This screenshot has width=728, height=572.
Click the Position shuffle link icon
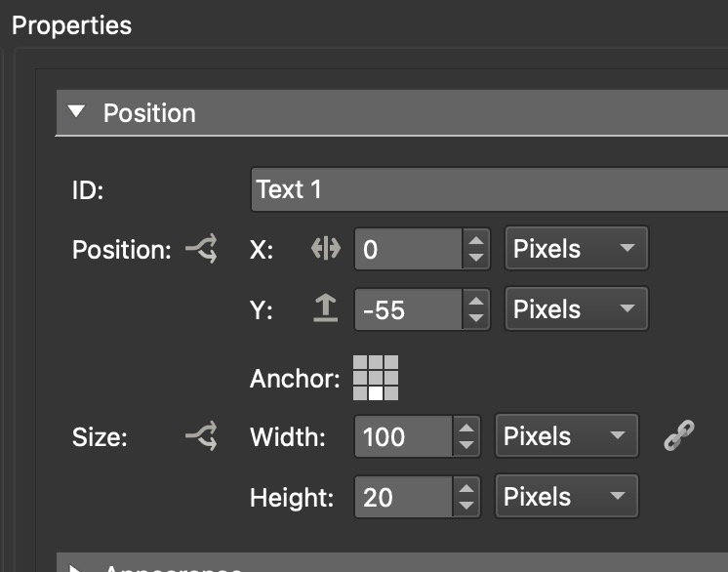(201, 250)
